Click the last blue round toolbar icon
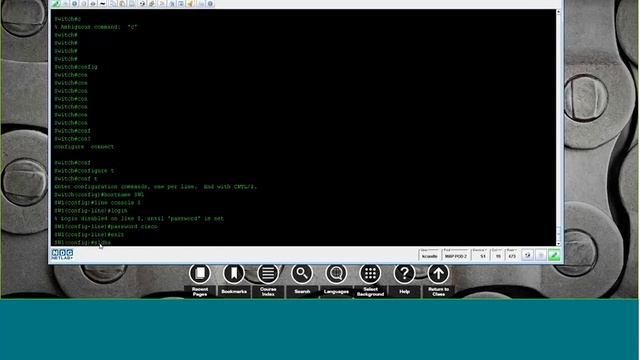This screenshot has height=360, width=640. coord(210,4)
